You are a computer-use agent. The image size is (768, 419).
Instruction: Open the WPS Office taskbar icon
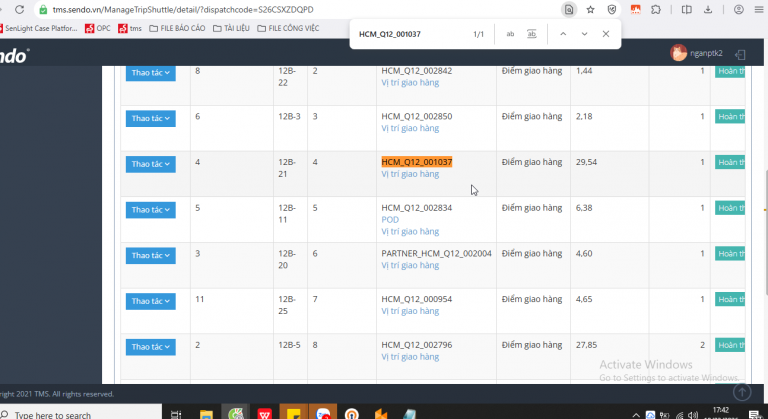[x=264, y=414]
